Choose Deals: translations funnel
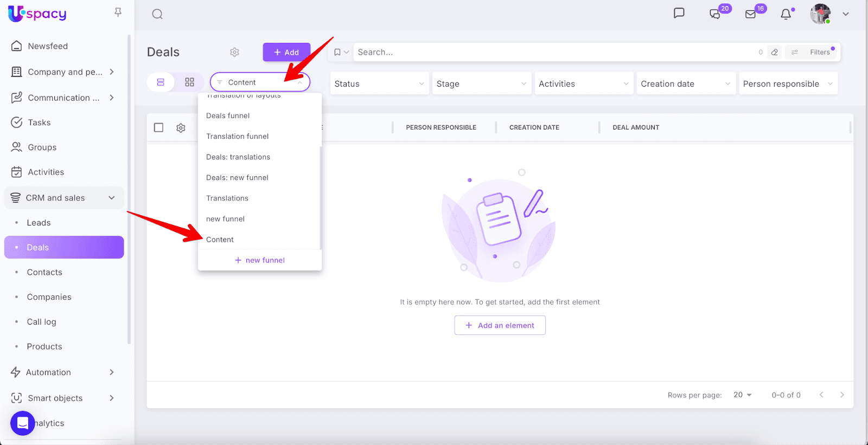The height and width of the screenshot is (445, 868). (259, 157)
